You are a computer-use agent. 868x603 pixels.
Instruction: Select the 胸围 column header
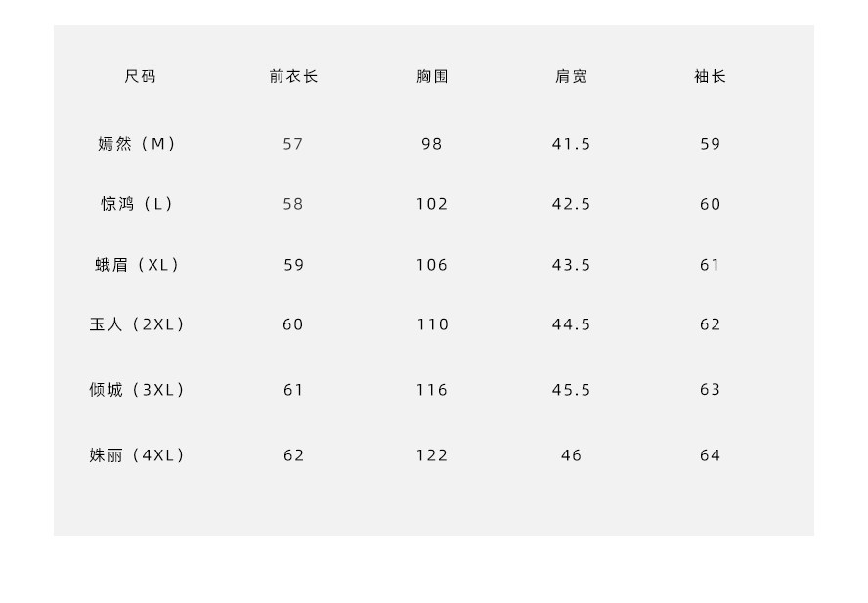(432, 76)
